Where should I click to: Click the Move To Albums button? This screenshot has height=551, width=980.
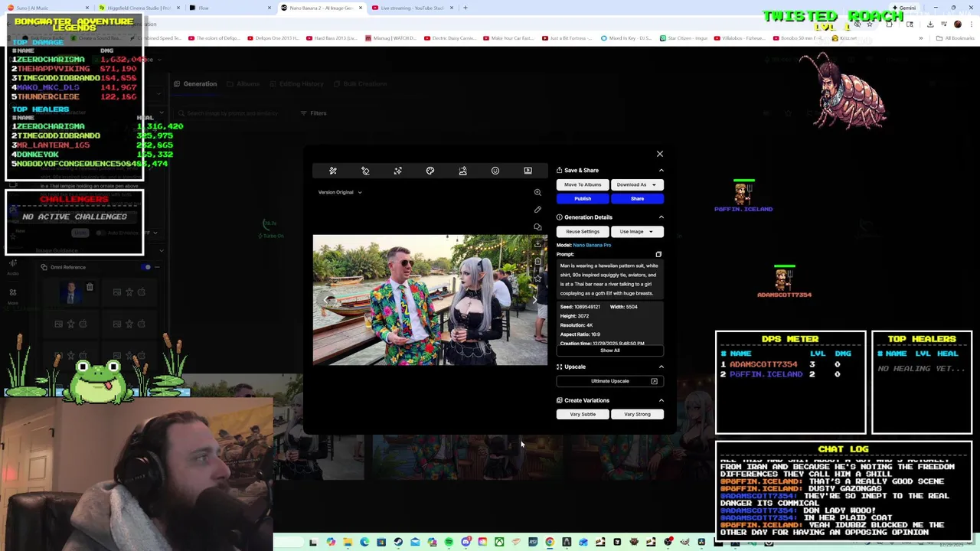click(x=583, y=184)
